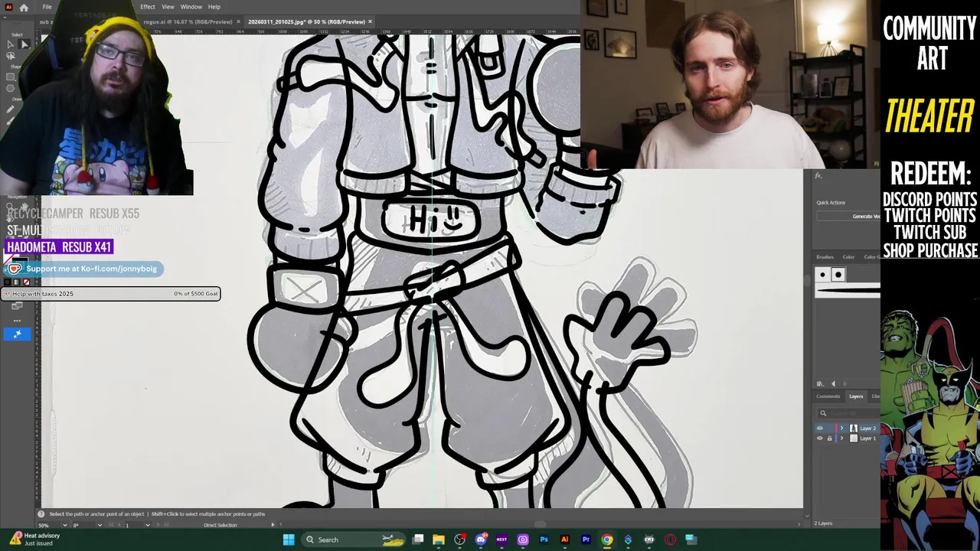Open the Brush Libraries menu icon

[x=820, y=383]
